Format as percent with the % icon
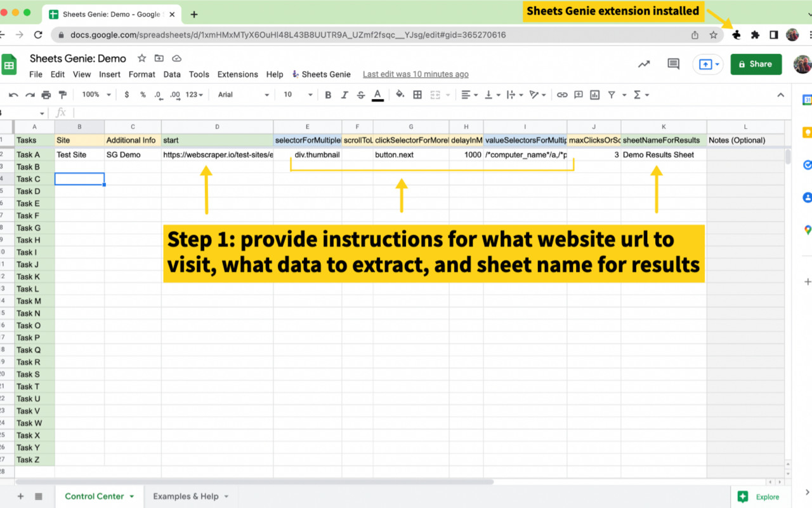 coord(143,95)
